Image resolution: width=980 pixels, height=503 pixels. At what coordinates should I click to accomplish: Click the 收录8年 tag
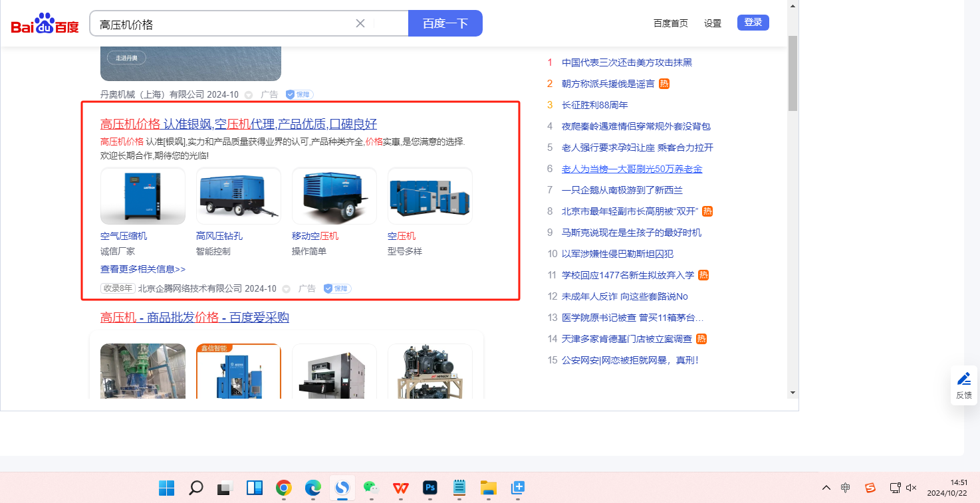click(118, 288)
